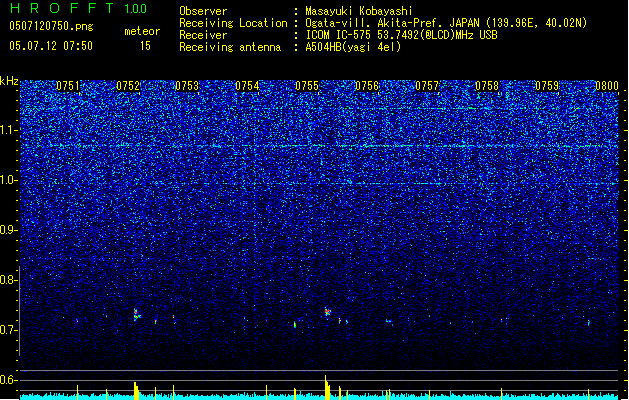Click the 0752 time marker
The image size is (629, 400).
point(128,86)
